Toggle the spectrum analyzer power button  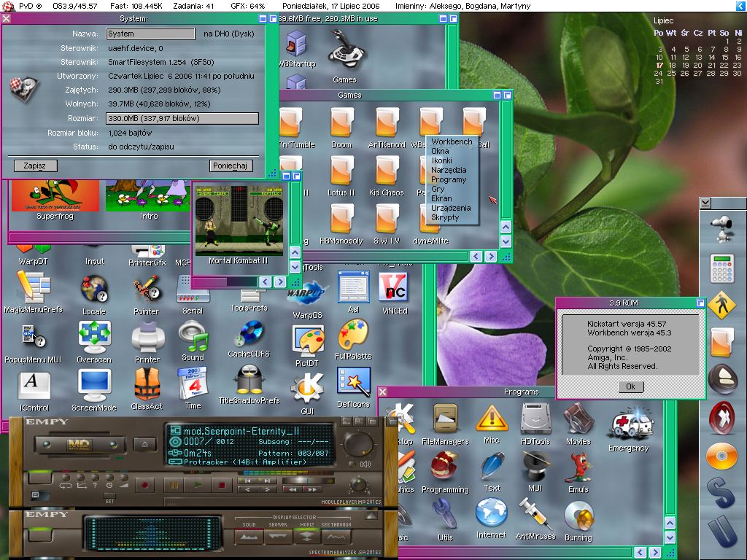click(x=39, y=534)
